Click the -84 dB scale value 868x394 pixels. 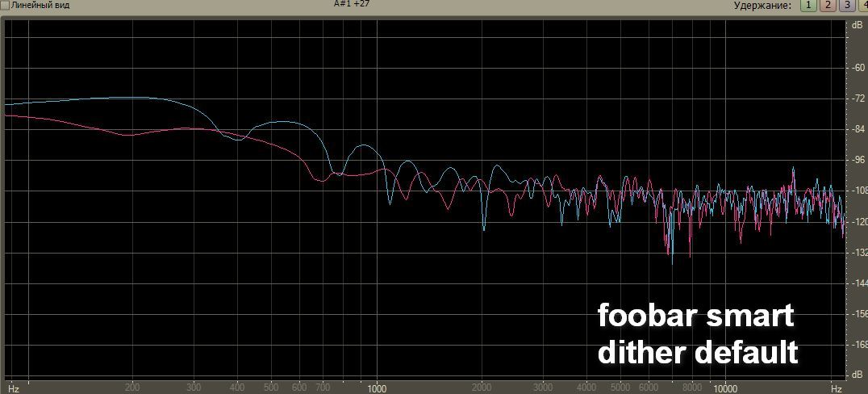(860, 129)
